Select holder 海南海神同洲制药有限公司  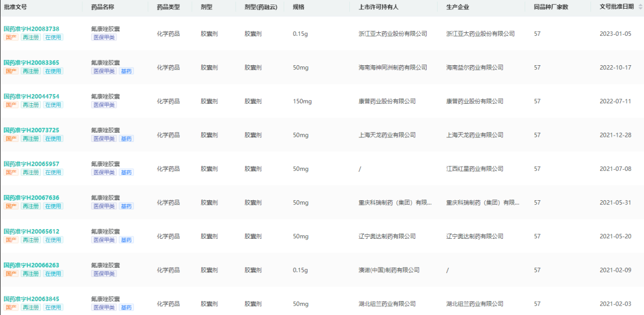pyautogui.click(x=393, y=67)
